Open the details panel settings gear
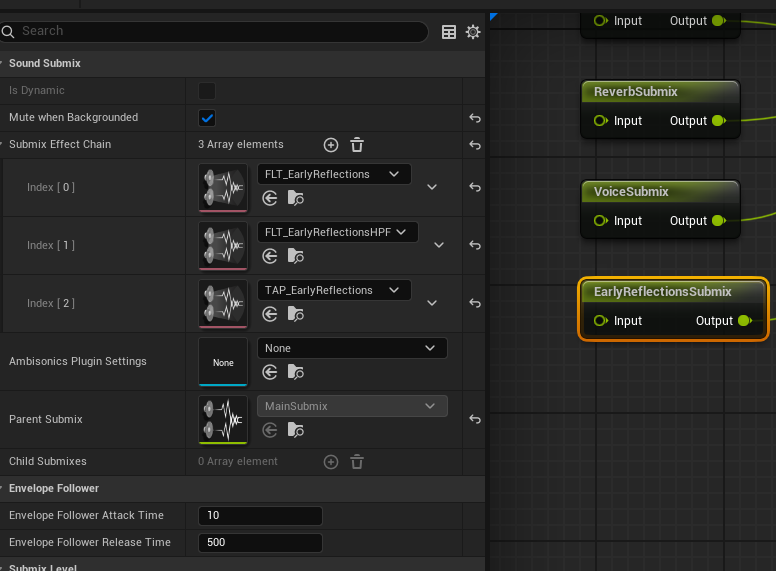 tap(473, 32)
